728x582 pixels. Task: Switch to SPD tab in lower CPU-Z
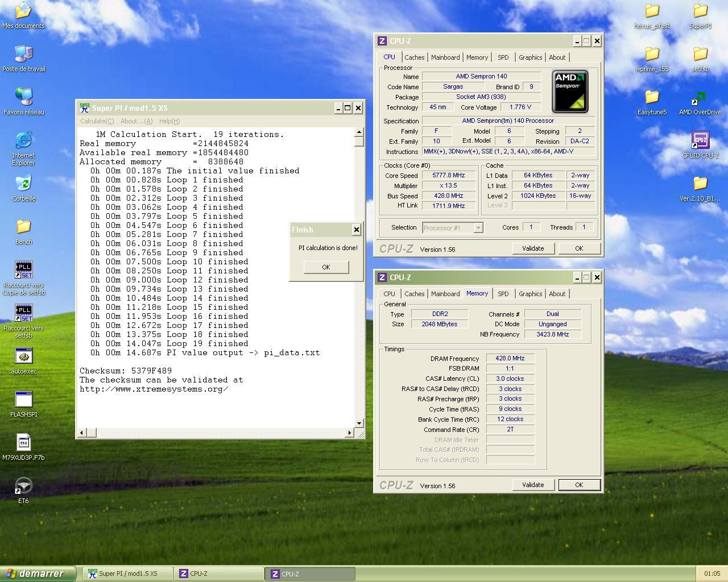[503, 294]
